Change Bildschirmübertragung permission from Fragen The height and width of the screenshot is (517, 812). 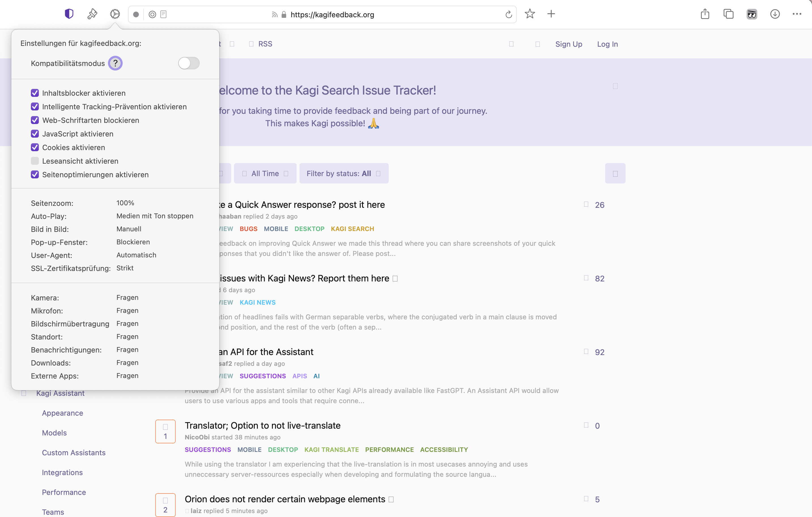coord(127,324)
